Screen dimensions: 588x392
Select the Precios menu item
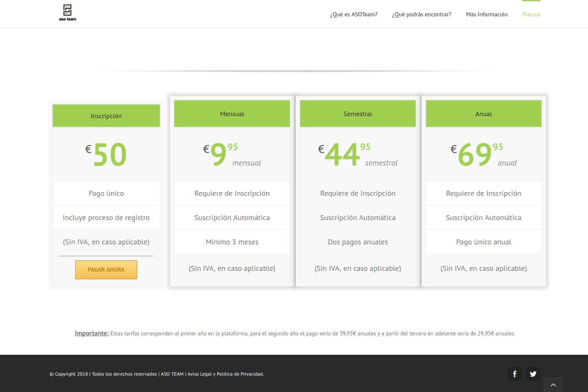pyautogui.click(x=531, y=14)
